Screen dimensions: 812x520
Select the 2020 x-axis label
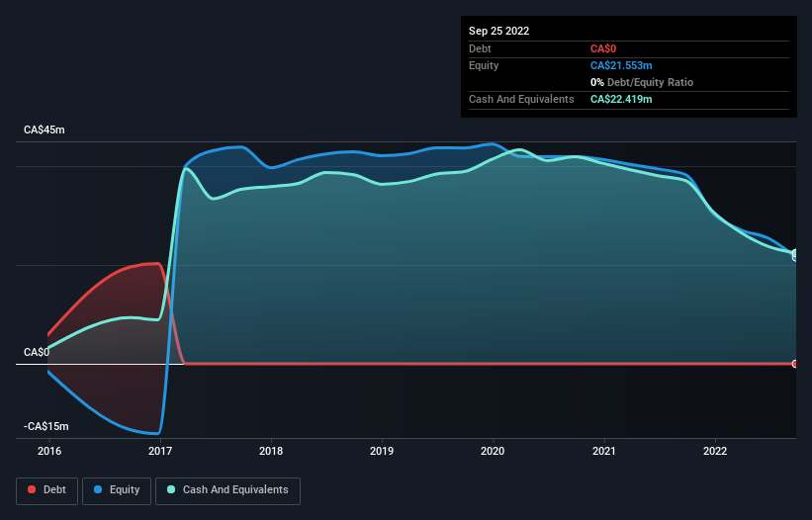click(x=493, y=451)
